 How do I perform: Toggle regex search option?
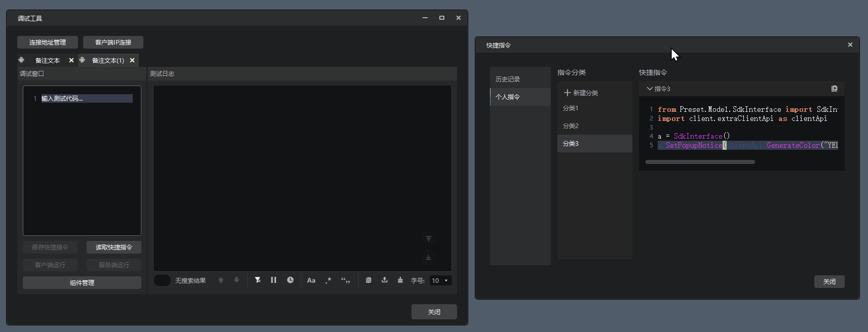point(328,280)
